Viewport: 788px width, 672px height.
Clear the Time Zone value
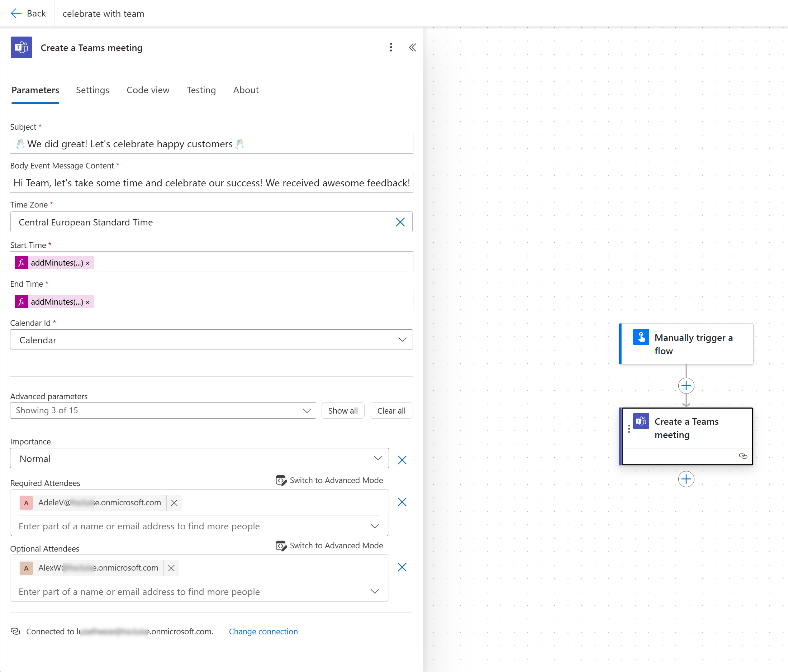click(400, 222)
